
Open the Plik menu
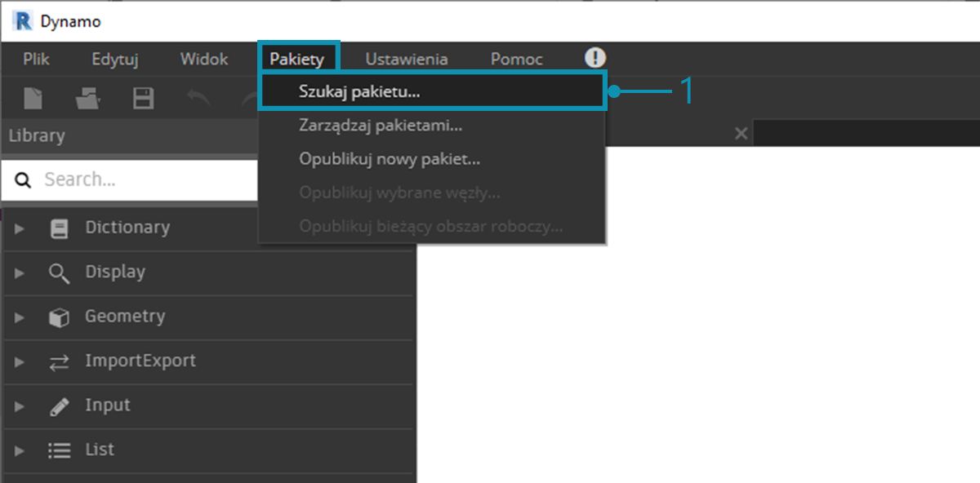click(37, 59)
